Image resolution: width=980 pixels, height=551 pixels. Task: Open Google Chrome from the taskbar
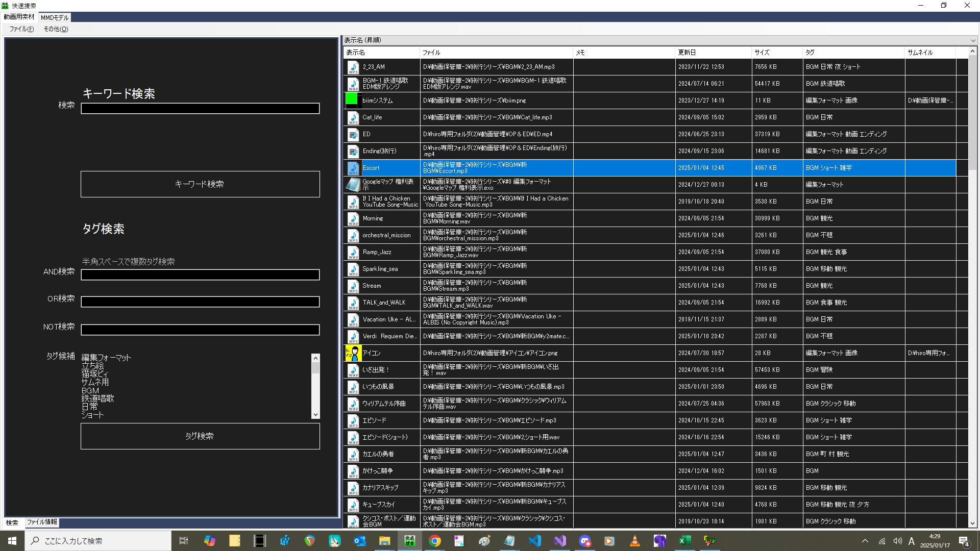tap(435, 541)
